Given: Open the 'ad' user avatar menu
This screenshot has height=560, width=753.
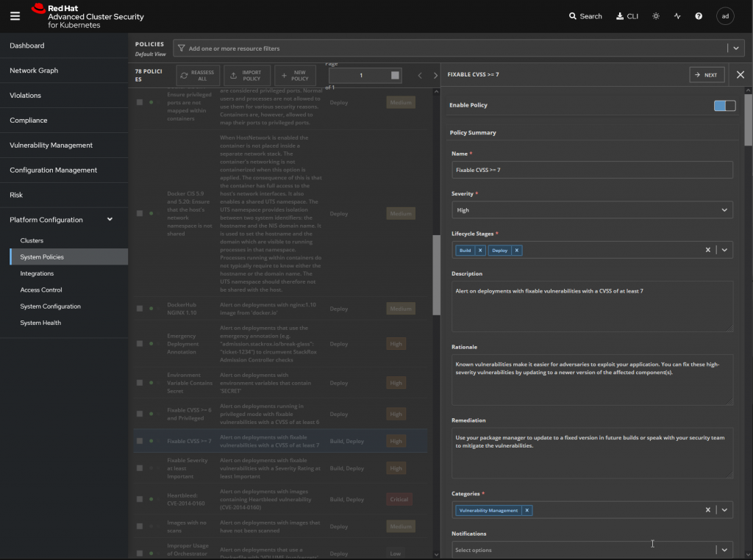Looking at the screenshot, I should click(x=724, y=16).
